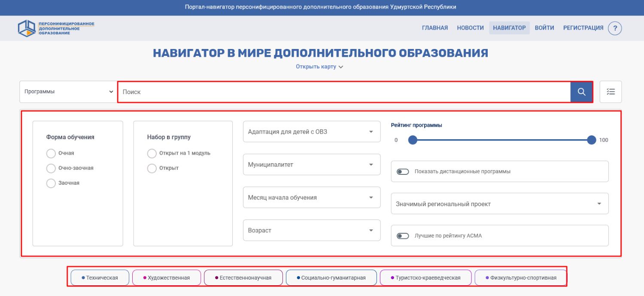The height and width of the screenshot is (296, 644).
Task: Toggle Лучшие по рейтингу АСМА switch
Action: pyautogui.click(x=403, y=236)
